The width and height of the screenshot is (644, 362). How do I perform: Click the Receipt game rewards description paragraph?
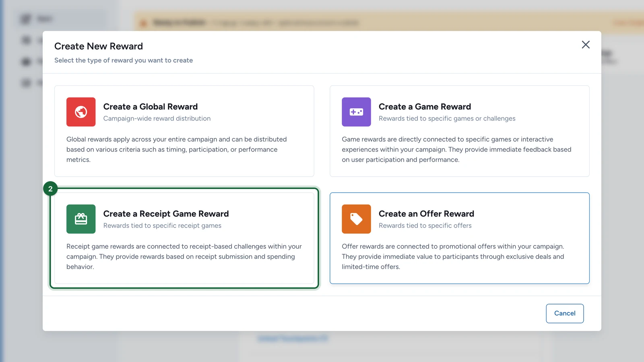point(184,256)
